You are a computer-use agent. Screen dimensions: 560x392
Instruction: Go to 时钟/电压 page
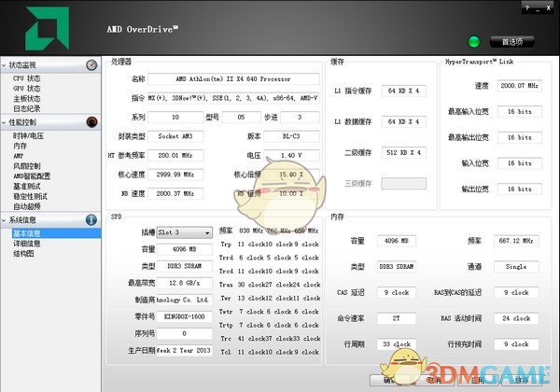pyautogui.click(x=28, y=135)
